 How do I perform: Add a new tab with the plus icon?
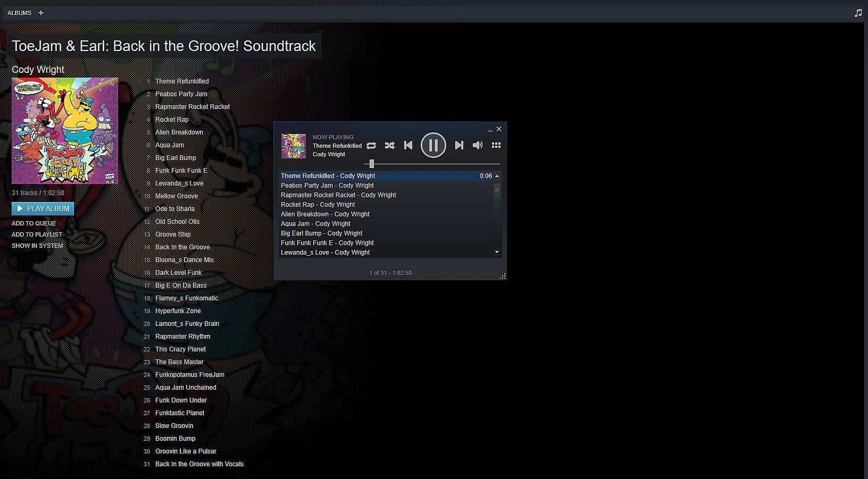click(41, 13)
